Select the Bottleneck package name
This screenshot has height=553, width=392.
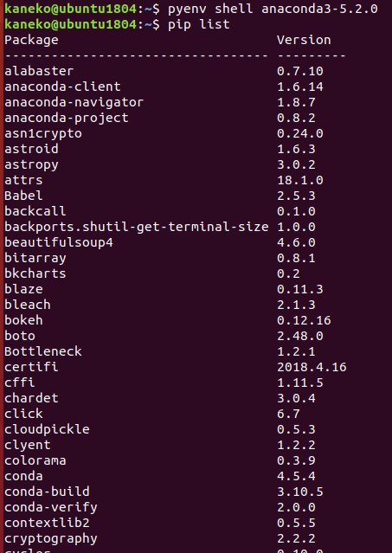pyautogui.click(x=43, y=351)
